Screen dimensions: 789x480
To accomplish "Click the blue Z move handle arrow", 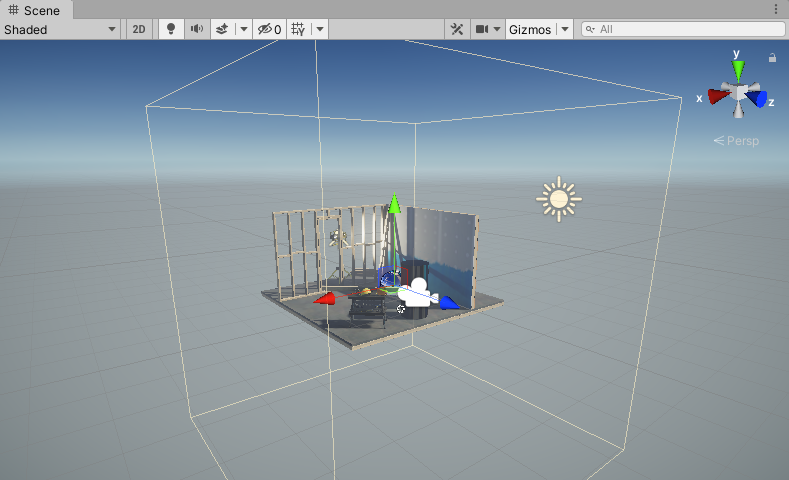I will [x=449, y=303].
